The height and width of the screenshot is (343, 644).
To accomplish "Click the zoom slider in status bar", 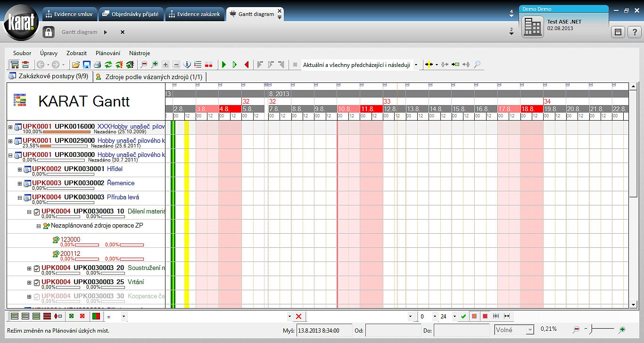I will pos(599,329).
